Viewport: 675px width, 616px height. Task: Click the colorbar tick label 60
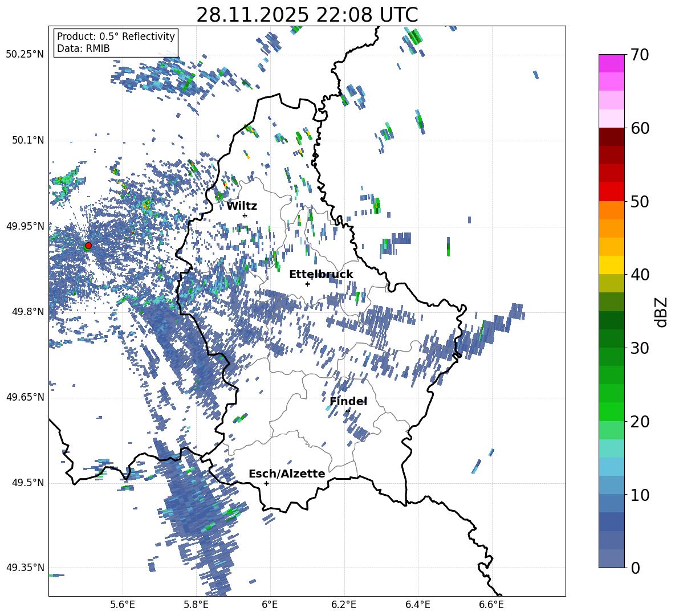[x=640, y=128]
